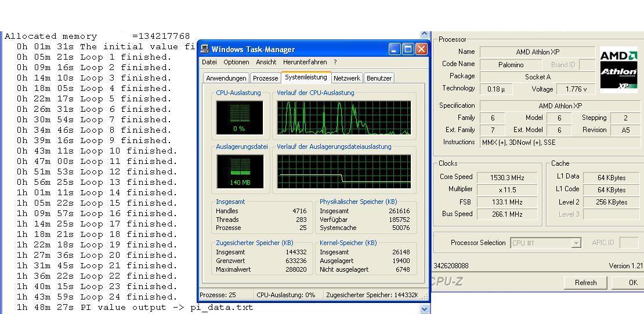The height and width of the screenshot is (314, 644).
Task: Click status bar text Prozesse: 25
Action: [x=218, y=295]
